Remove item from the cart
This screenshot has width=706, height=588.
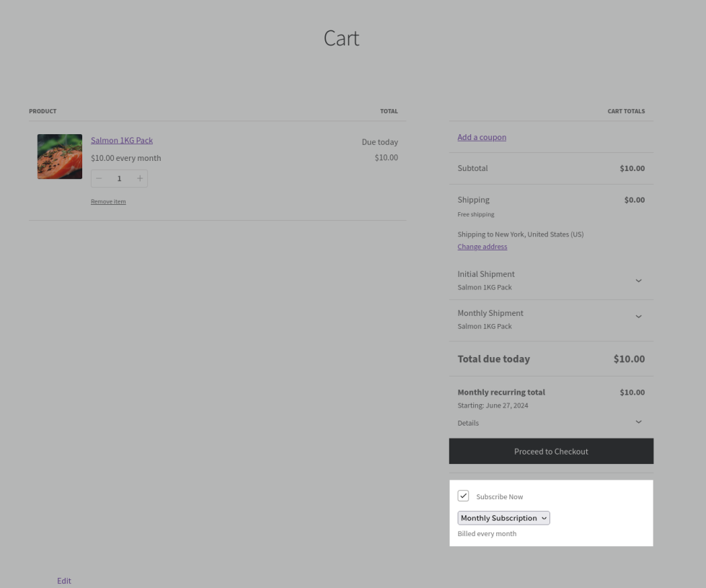pos(108,201)
